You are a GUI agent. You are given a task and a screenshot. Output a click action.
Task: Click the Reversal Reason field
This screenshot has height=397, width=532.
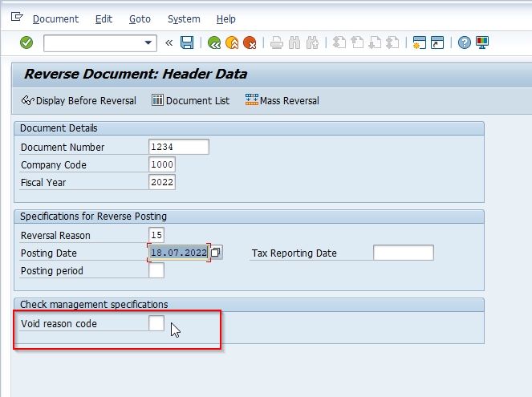[x=156, y=235]
